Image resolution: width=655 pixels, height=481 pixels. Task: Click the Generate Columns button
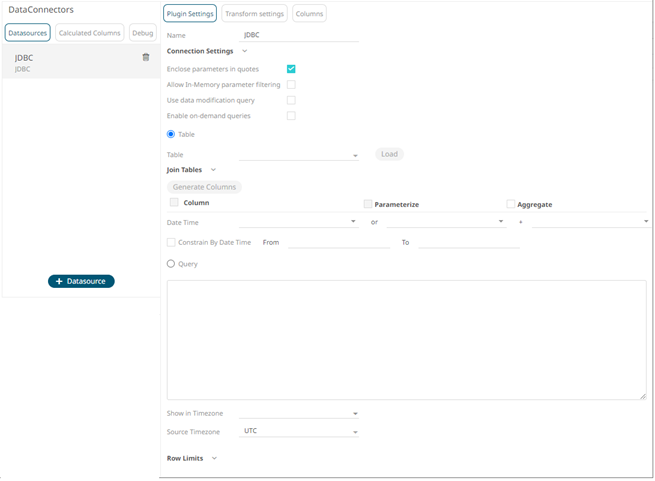click(204, 187)
